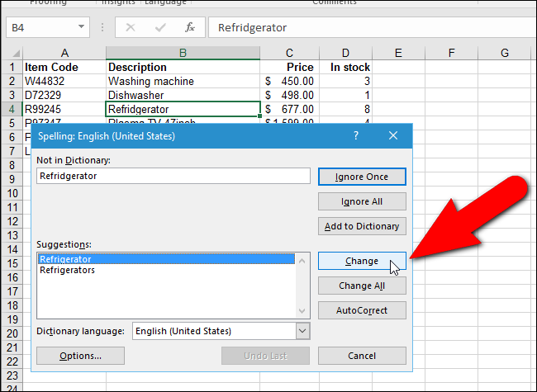Click the In stock cell for Washing machine

coord(345,81)
